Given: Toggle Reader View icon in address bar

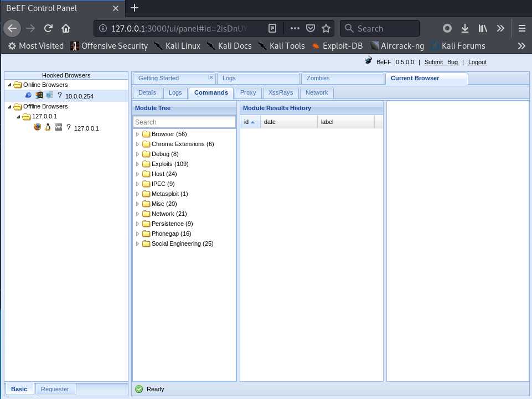Looking at the screenshot, I should 272,29.
